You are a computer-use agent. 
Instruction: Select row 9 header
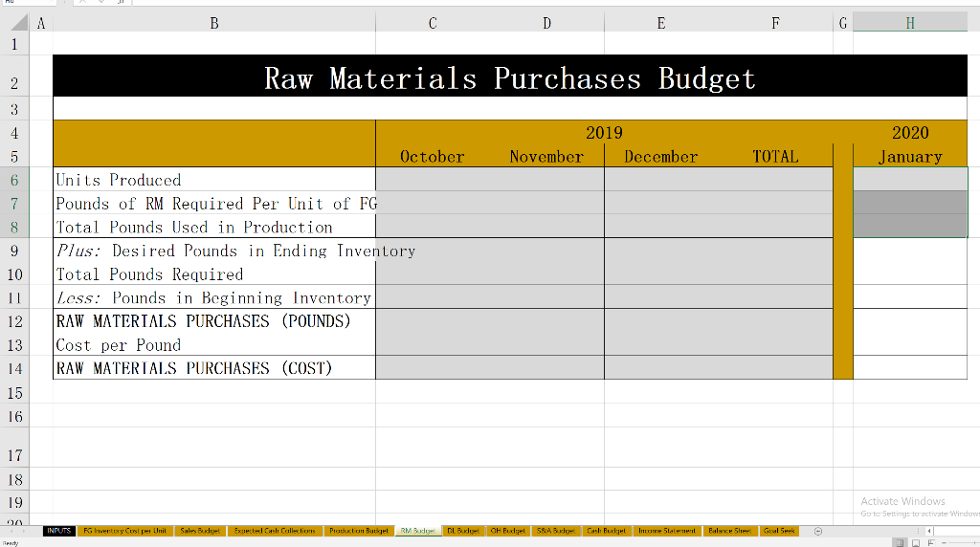[14, 251]
